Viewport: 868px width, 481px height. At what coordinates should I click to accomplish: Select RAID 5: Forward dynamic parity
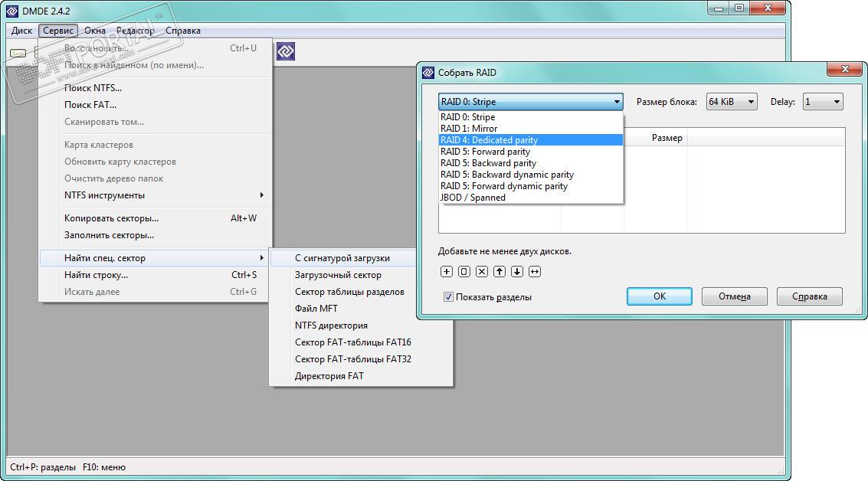(x=530, y=186)
